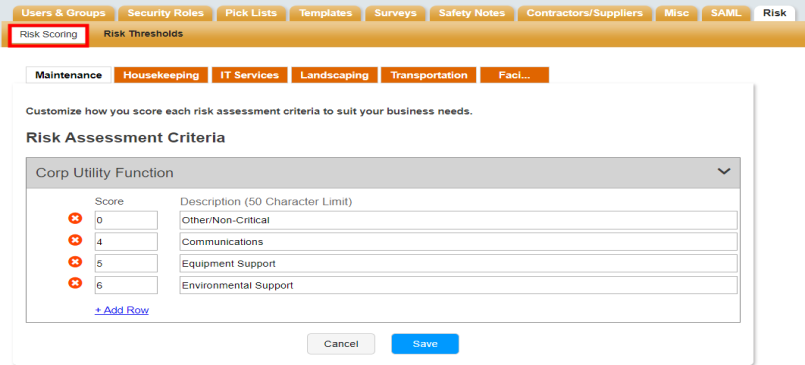Delete the Other/Non-Critical row
This screenshot has width=805, height=365.
75,219
